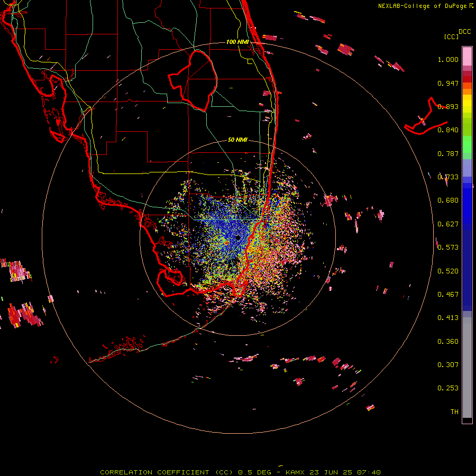Pick the pink swatch at the scale top
Image resolution: width=476 pixels, height=476 pixels.
(x=467, y=57)
